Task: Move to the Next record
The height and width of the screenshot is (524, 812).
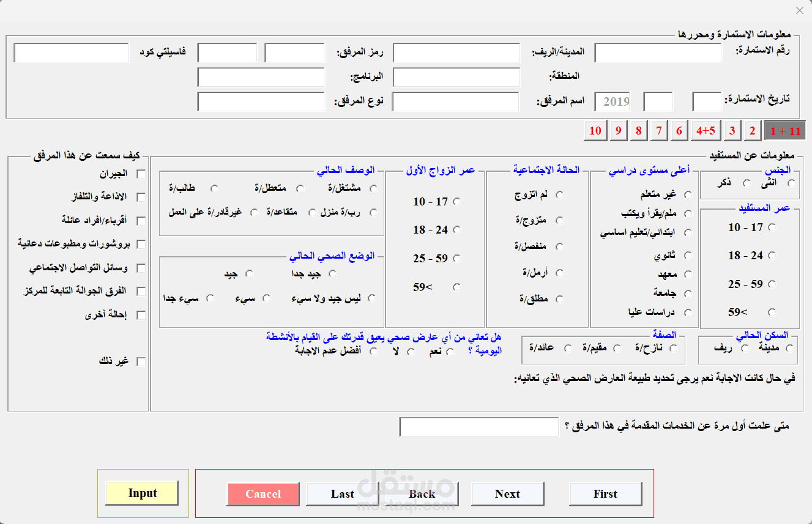Action: (508, 494)
